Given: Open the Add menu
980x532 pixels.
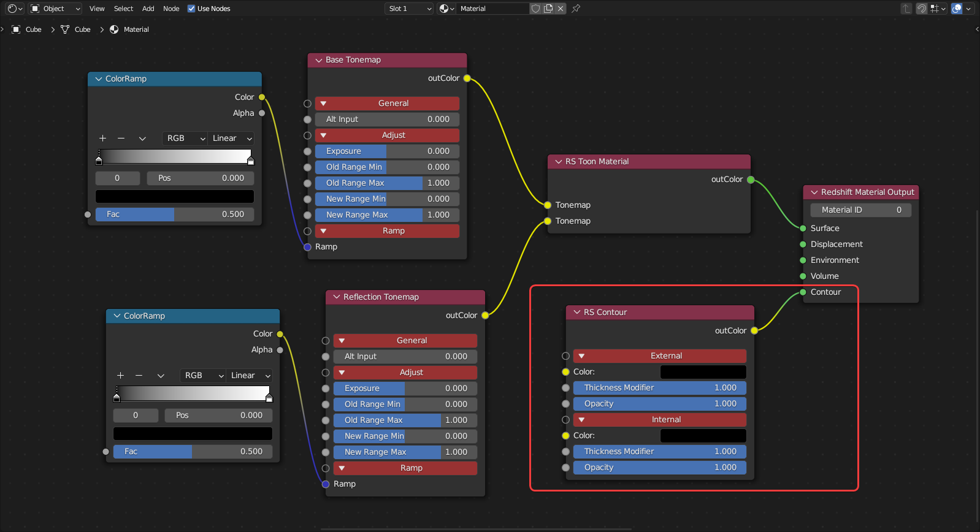Looking at the screenshot, I should pyautogui.click(x=148, y=9).
